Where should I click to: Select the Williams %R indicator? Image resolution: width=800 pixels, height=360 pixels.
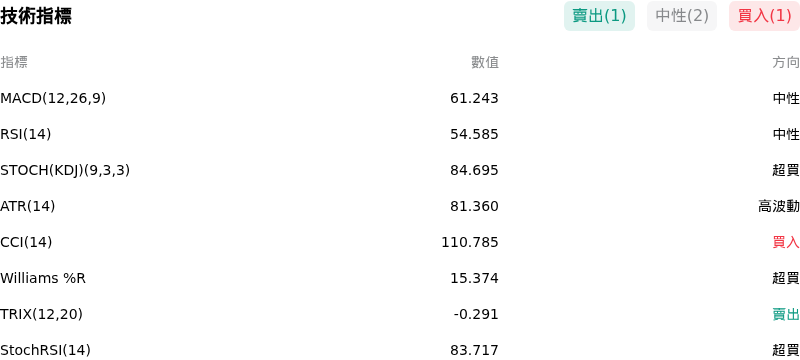[43, 278]
